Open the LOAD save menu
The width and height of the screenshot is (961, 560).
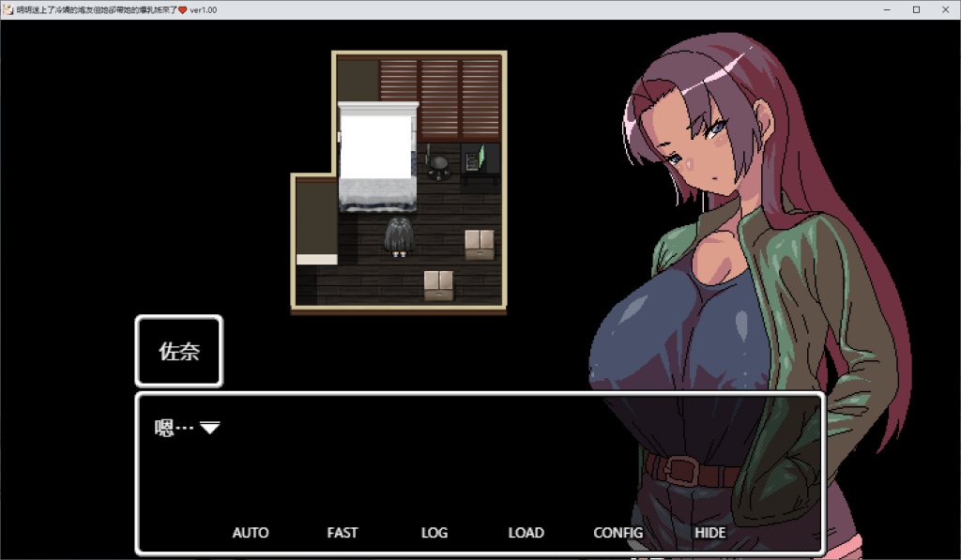pyautogui.click(x=526, y=533)
